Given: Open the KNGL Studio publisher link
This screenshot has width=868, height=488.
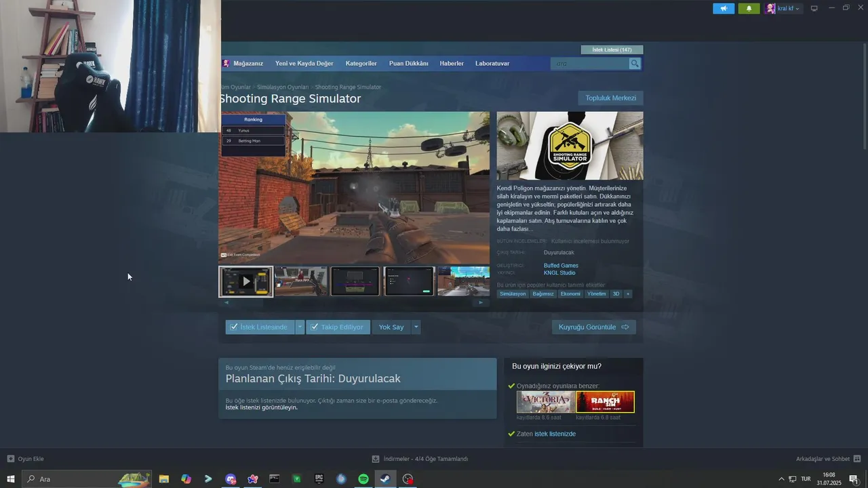Looking at the screenshot, I should click(x=559, y=272).
